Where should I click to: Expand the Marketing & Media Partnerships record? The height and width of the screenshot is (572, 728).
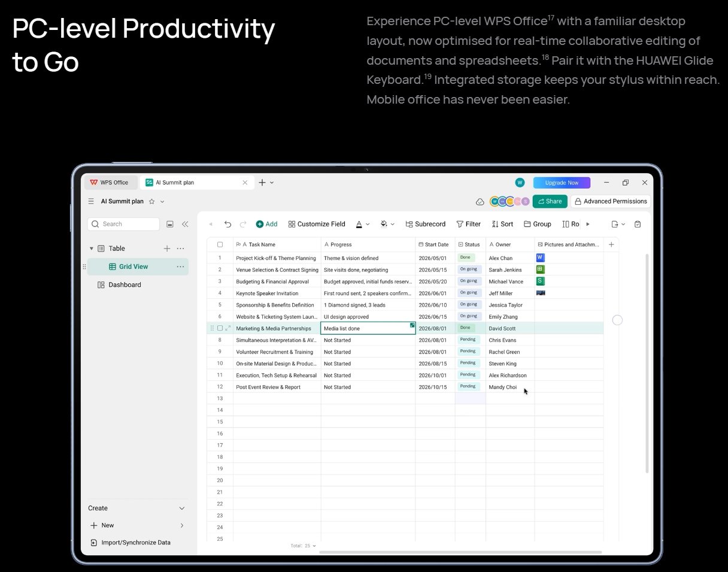pyautogui.click(x=228, y=328)
